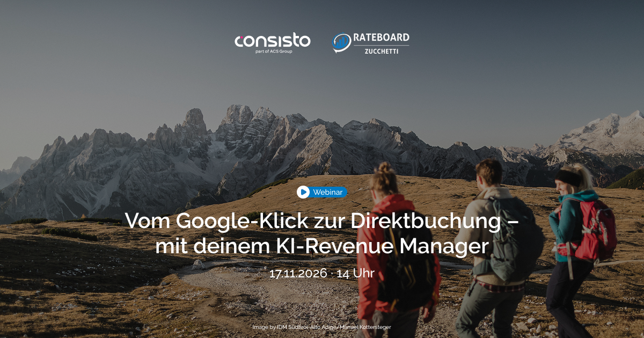Click the Consisto logo
This screenshot has width=644, height=338.
pos(272,43)
